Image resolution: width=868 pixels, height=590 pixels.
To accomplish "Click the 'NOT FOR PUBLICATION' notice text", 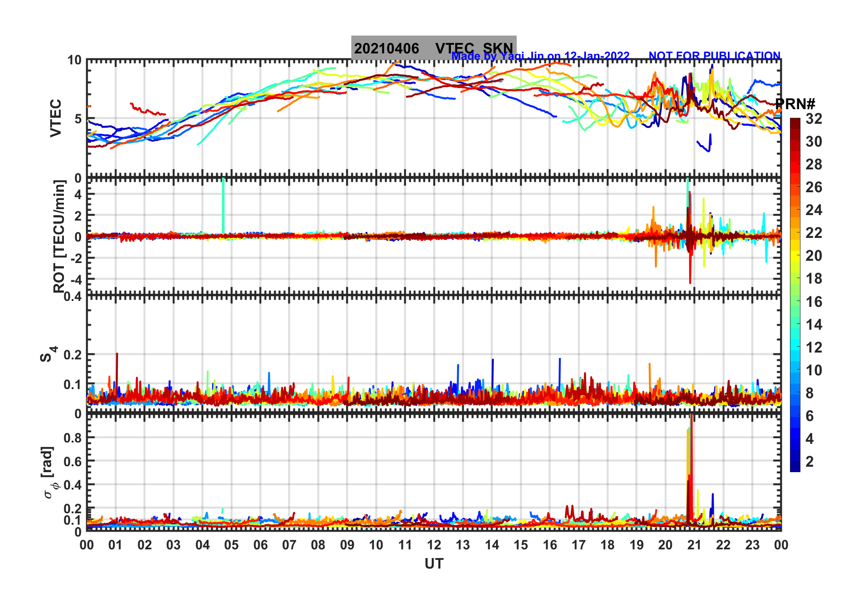I will coord(715,56).
